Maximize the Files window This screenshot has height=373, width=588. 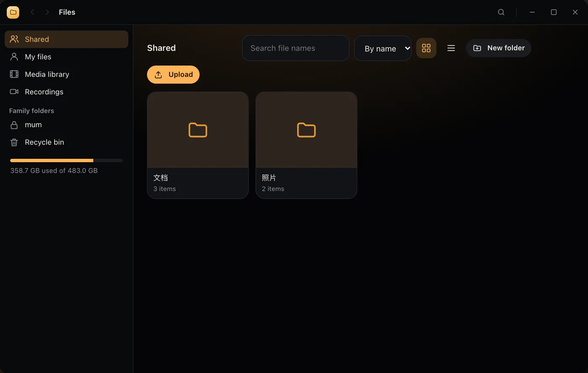point(554,12)
